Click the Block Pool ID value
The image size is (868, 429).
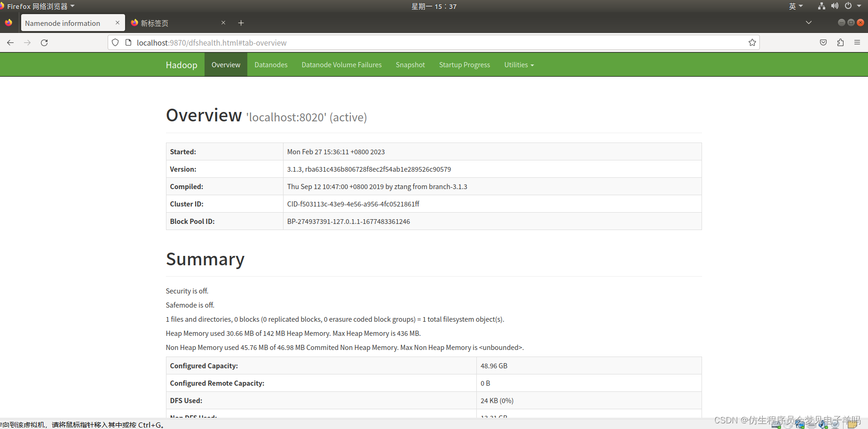coord(348,222)
